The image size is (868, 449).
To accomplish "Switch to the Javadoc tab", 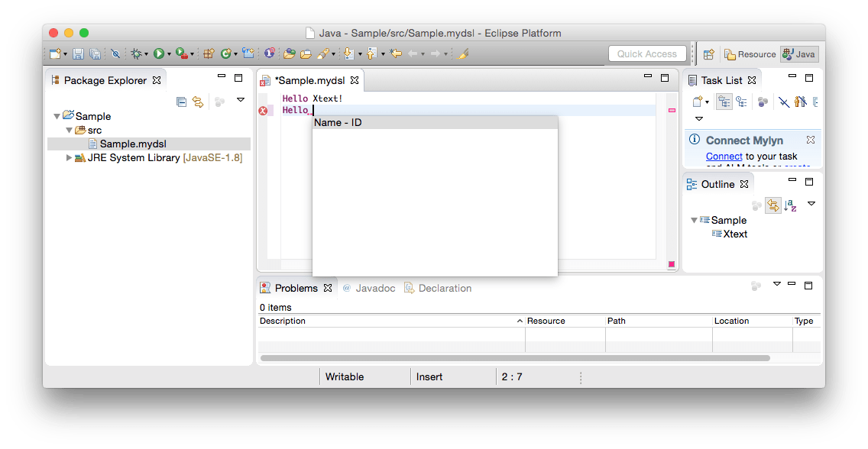I will [x=374, y=288].
